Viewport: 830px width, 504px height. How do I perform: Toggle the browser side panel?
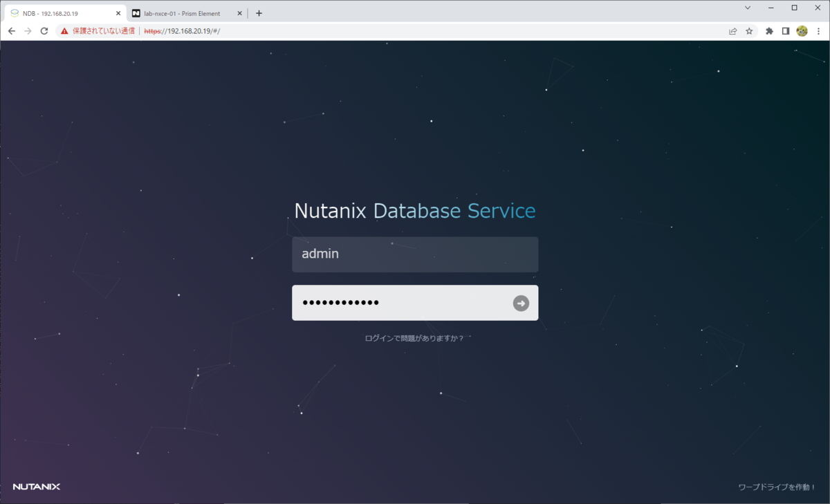pyautogui.click(x=786, y=31)
